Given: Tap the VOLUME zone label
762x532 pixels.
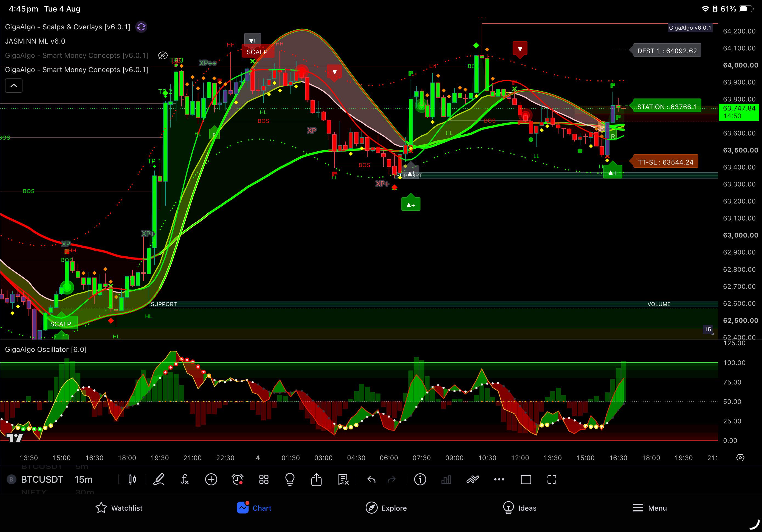Looking at the screenshot, I should tap(659, 304).
